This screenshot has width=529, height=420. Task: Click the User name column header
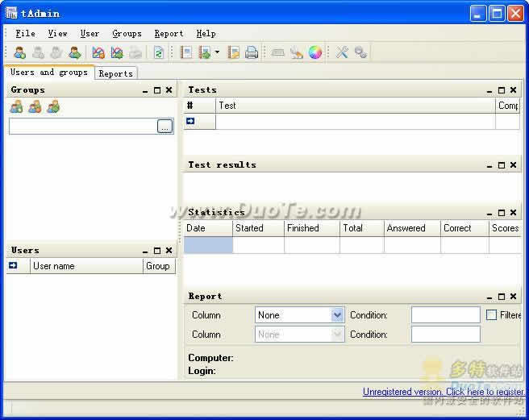pos(86,266)
